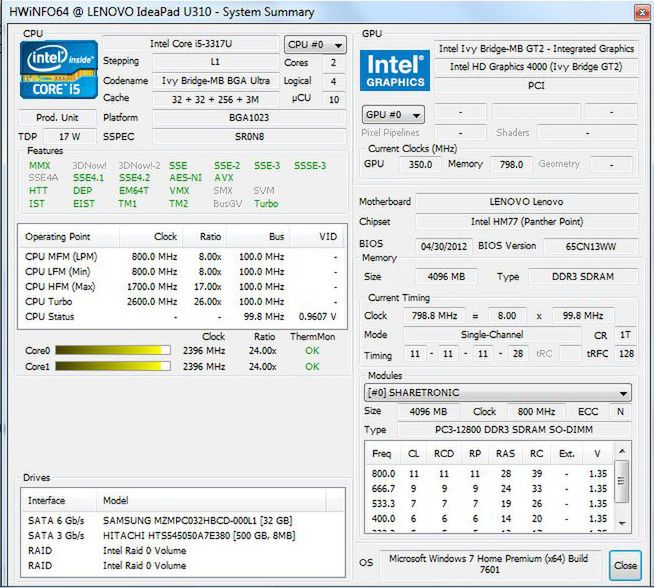Click the Intel HM77 (Panther Point) chipset field
The width and height of the screenshot is (654, 588).
pos(527,221)
